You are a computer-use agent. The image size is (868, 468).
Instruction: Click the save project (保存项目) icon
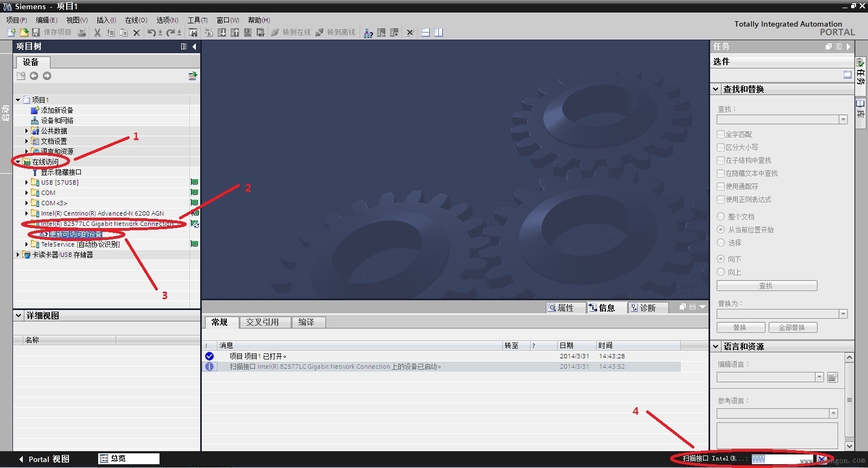36,33
